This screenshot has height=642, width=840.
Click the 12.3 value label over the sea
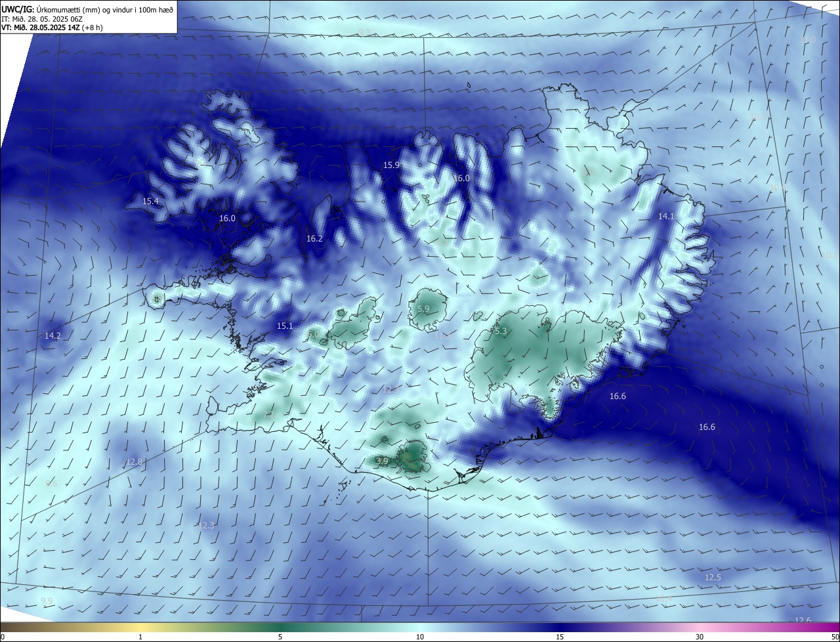point(206,525)
